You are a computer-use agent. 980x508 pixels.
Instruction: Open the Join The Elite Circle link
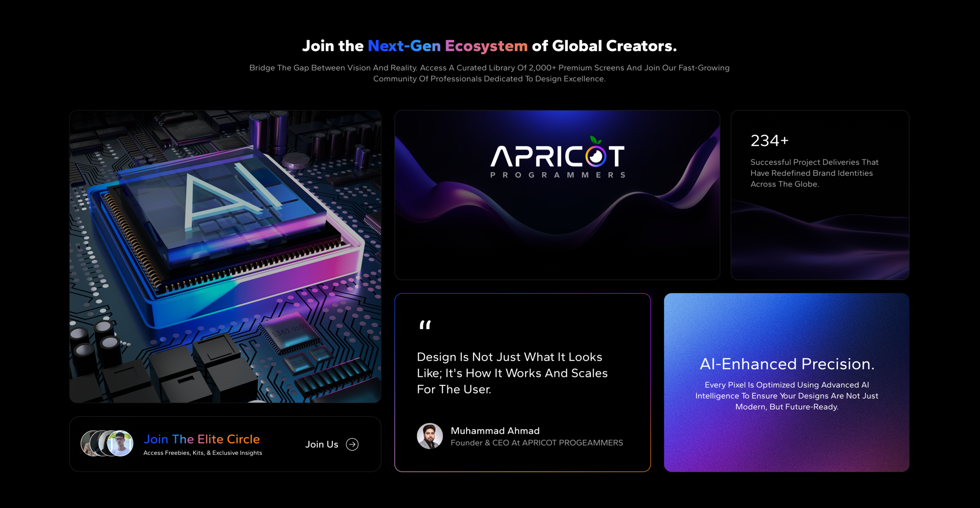(202, 439)
